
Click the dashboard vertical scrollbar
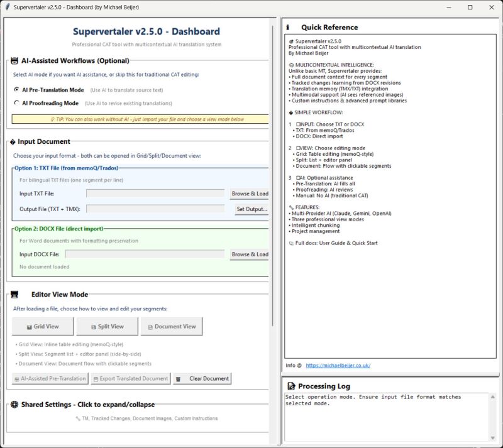[x=273, y=177]
